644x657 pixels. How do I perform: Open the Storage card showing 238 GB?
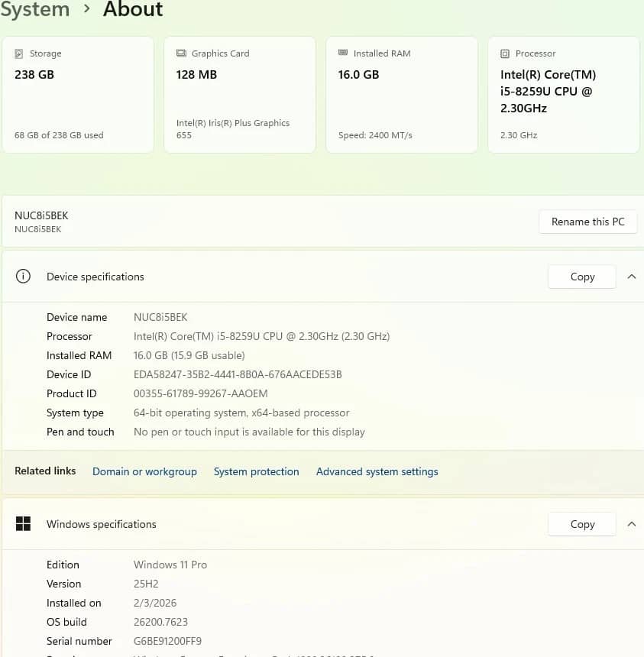[78, 95]
